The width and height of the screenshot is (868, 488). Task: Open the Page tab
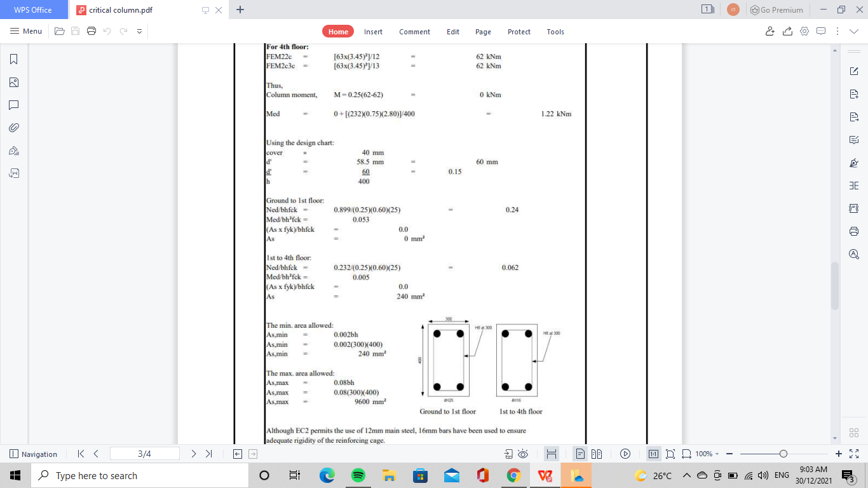pyautogui.click(x=483, y=32)
